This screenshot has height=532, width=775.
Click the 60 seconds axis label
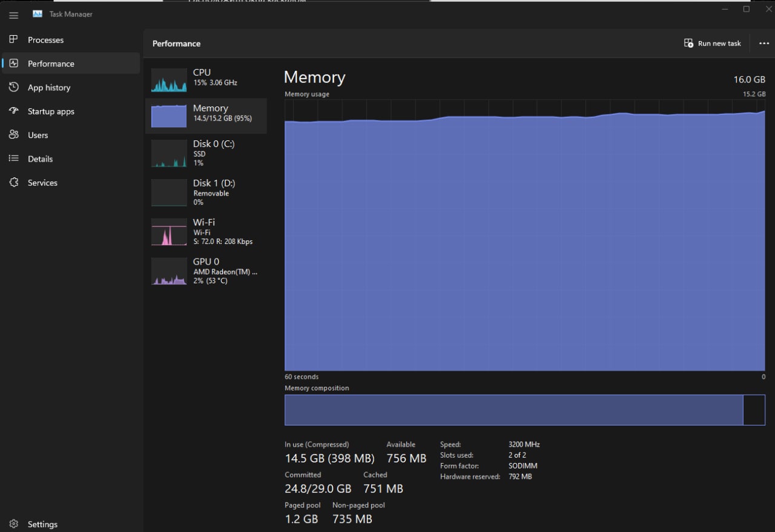point(302,376)
